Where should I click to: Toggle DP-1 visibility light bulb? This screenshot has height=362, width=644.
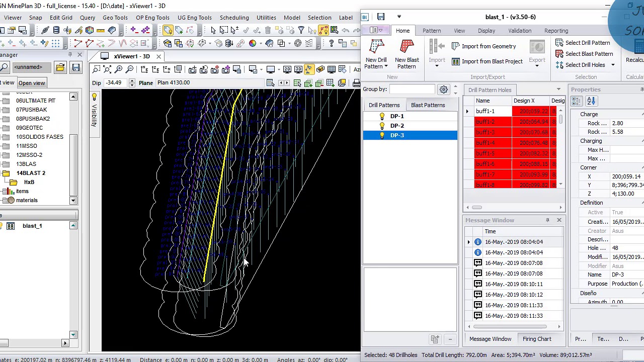tap(382, 116)
